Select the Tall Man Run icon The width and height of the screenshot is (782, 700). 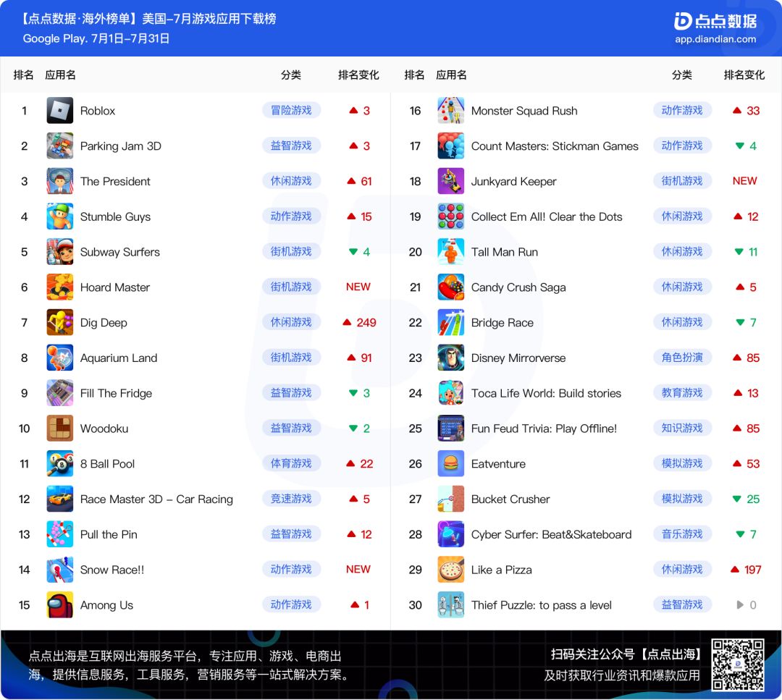click(451, 252)
